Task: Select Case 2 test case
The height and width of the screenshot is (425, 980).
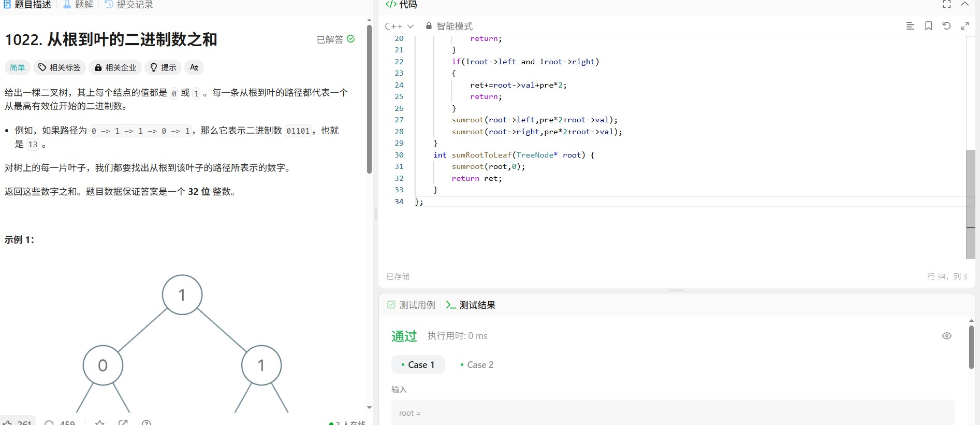Action: point(477,365)
